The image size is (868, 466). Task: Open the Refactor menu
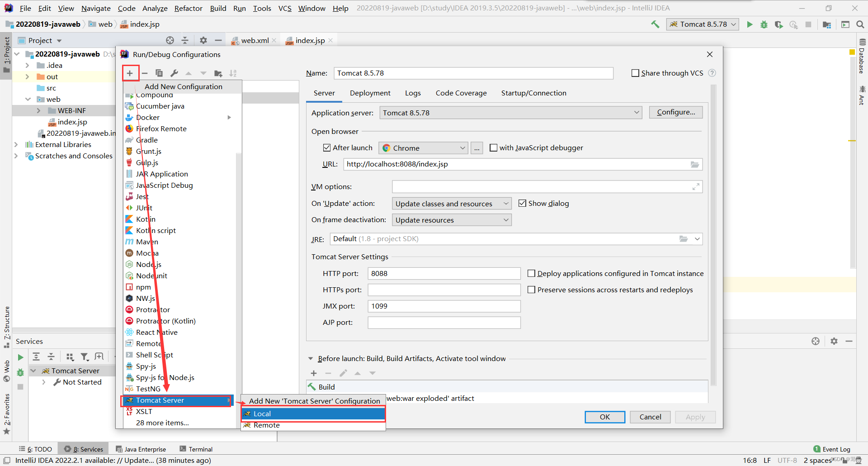188,8
